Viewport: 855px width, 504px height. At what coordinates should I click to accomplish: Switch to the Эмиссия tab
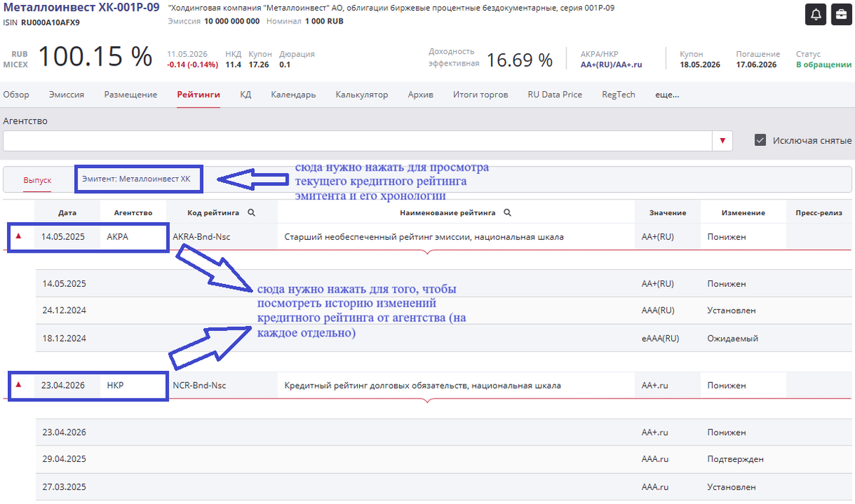66,95
